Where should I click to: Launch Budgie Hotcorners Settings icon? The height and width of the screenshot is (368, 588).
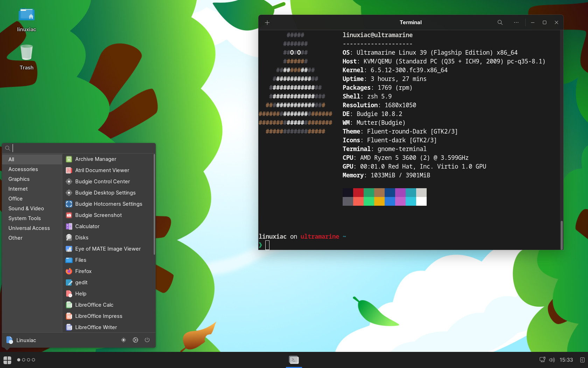coord(69,204)
